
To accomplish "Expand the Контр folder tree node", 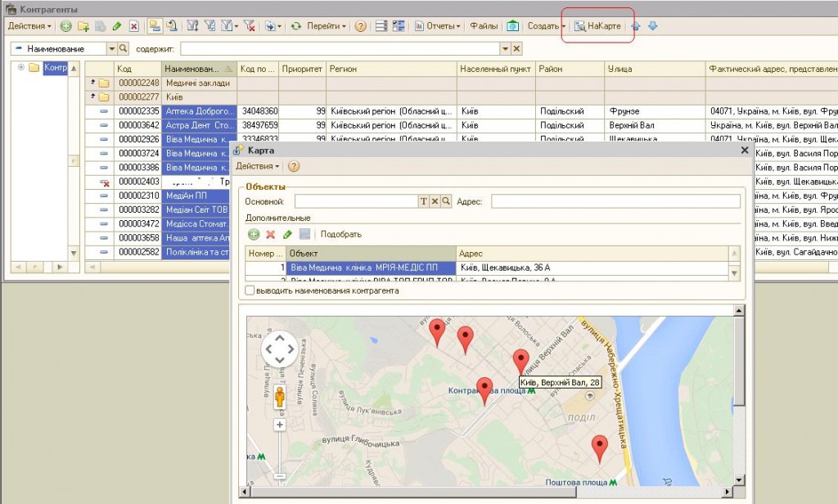I will pyautogui.click(x=20, y=67).
